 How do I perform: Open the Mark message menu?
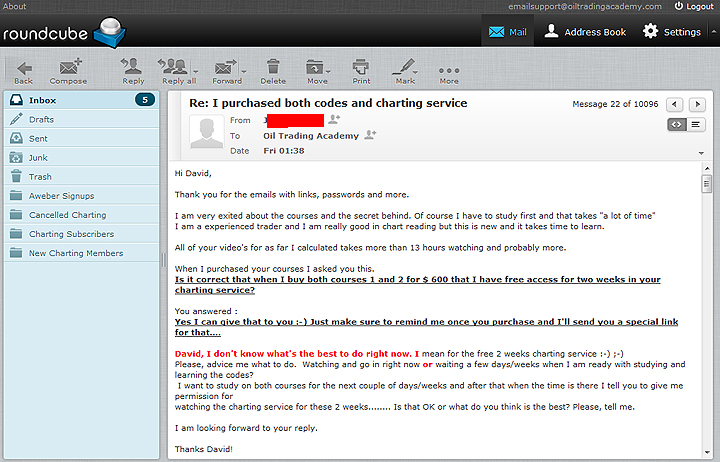pos(405,73)
